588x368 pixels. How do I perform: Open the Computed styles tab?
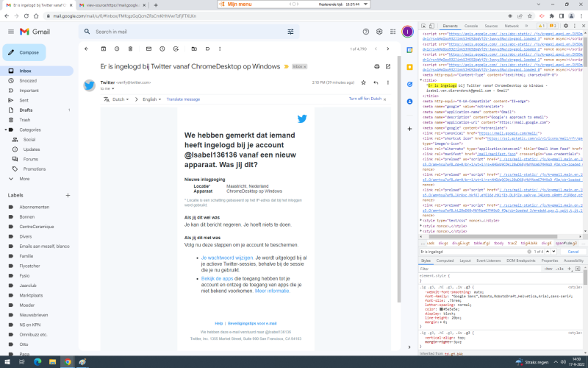[445, 261]
